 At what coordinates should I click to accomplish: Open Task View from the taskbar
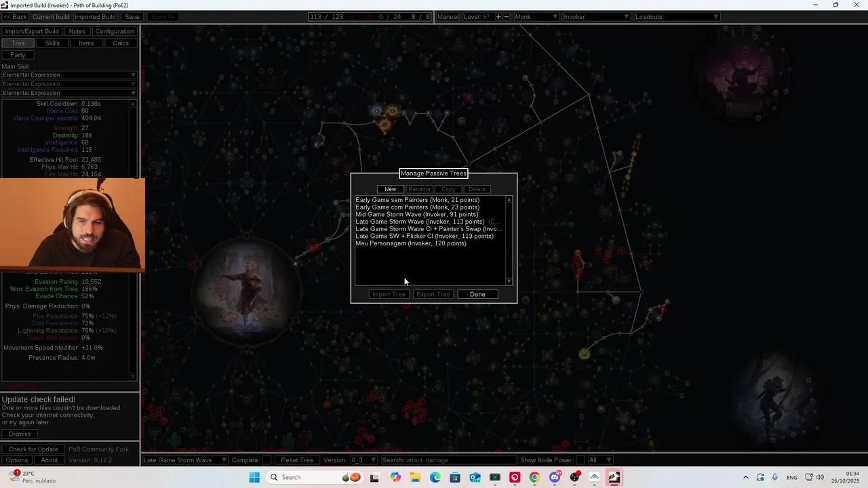click(374, 477)
